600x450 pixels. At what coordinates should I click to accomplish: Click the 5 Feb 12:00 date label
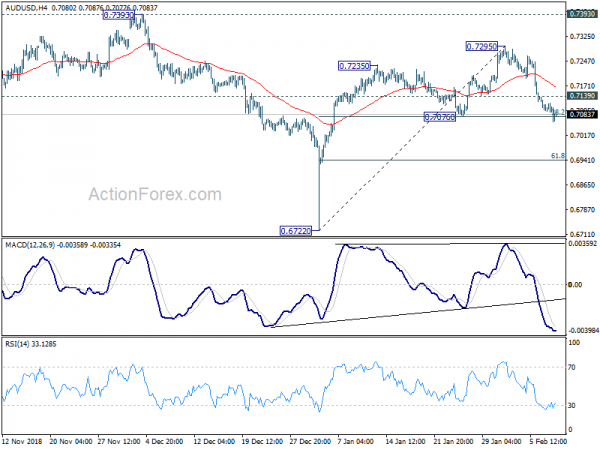[x=548, y=441]
